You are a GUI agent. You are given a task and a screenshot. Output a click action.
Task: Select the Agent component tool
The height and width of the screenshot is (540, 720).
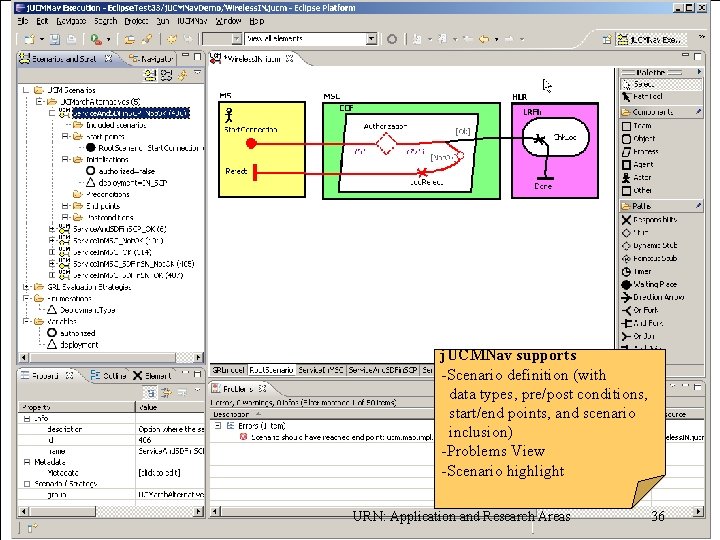638,164
